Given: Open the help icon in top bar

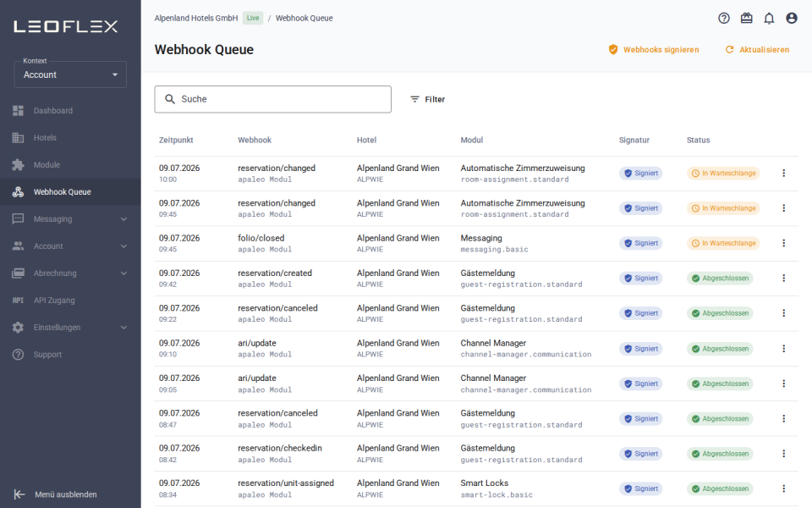Looking at the screenshot, I should click(x=724, y=18).
